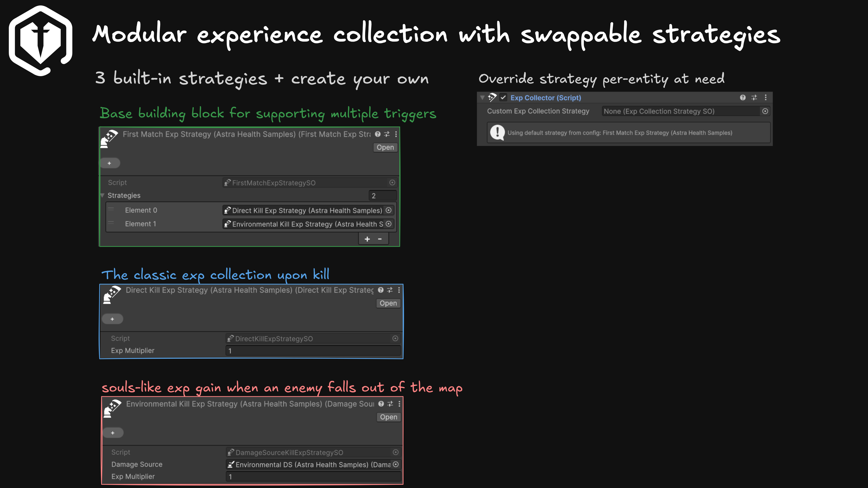Open Exp Collector three-dot context menu
This screenshot has height=488, width=868.
point(766,98)
